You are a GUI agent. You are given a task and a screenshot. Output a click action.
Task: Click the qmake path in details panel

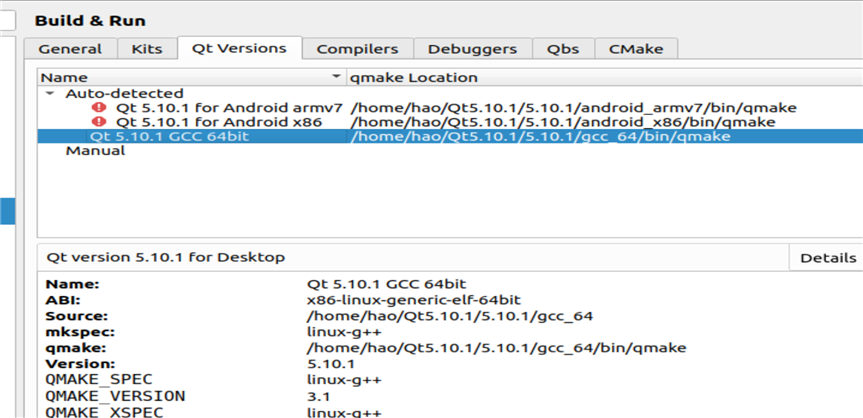496,348
